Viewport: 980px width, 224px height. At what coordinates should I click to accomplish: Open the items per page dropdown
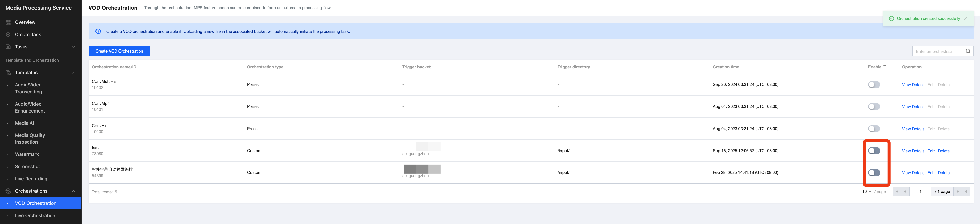point(867,192)
